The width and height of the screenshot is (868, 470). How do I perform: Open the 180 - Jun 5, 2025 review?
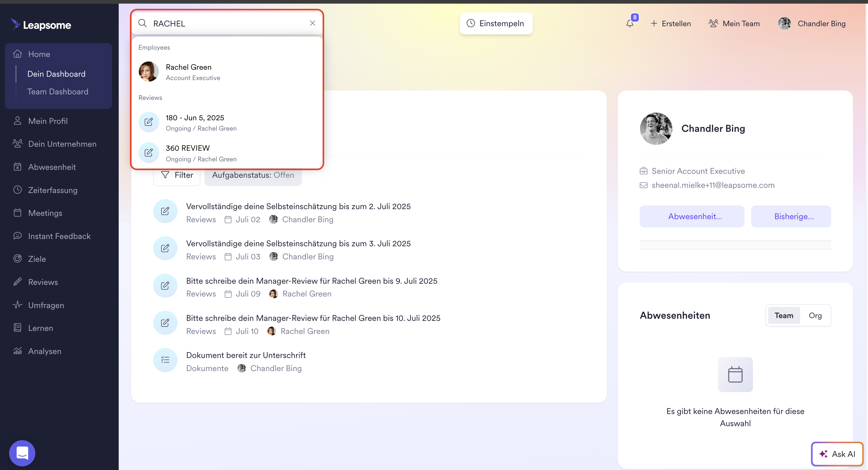[227, 123]
